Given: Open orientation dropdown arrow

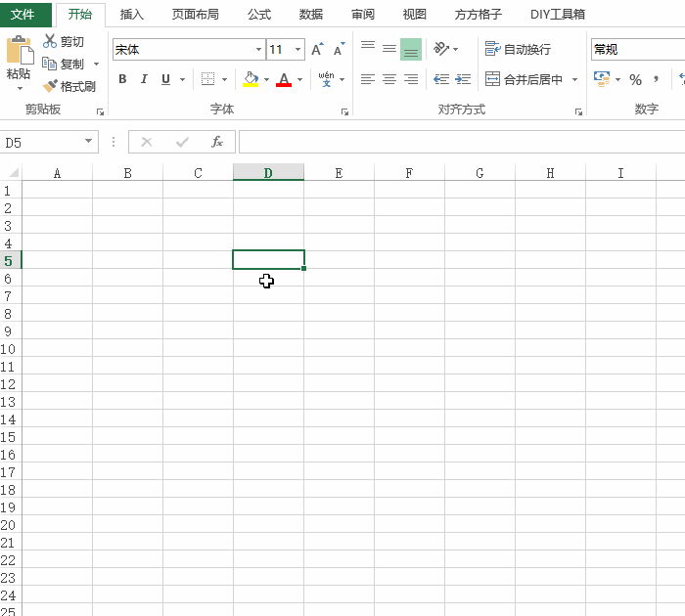Looking at the screenshot, I should [456, 49].
